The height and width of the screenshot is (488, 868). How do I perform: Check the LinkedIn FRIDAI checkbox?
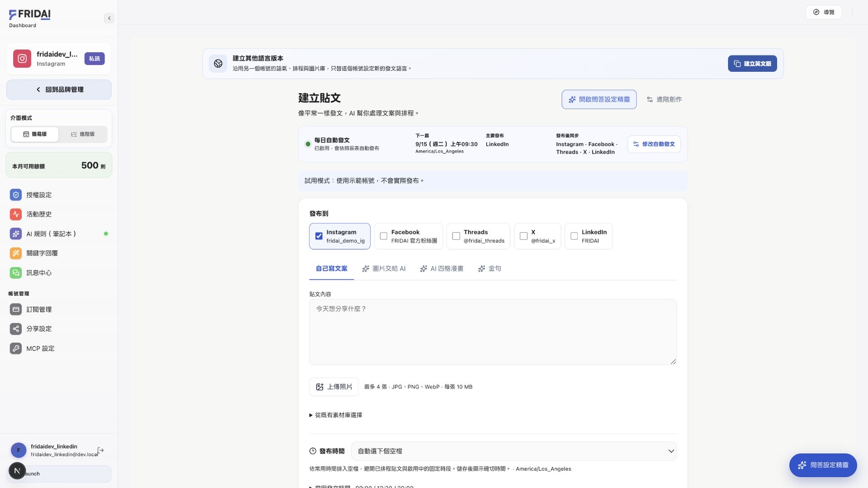[574, 236]
